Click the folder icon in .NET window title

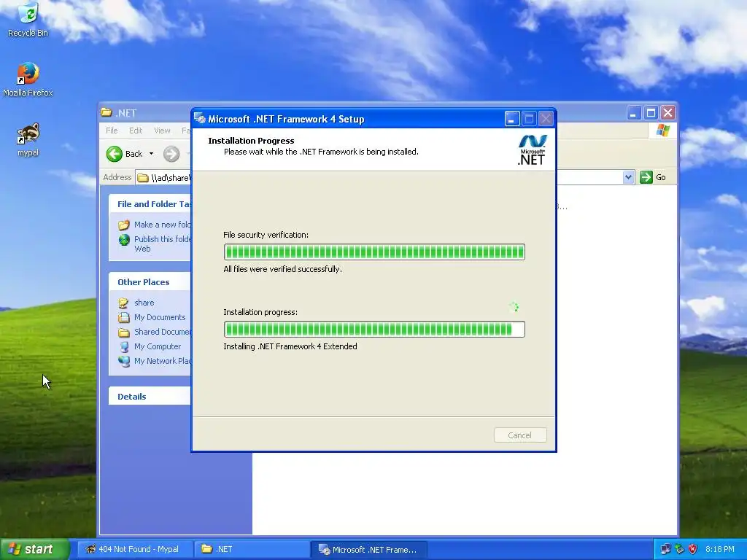click(107, 112)
